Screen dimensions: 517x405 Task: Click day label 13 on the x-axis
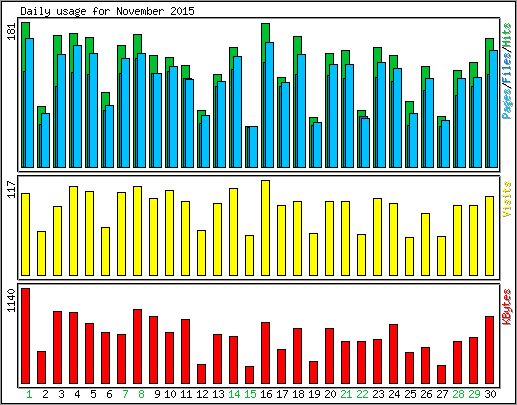click(x=218, y=394)
